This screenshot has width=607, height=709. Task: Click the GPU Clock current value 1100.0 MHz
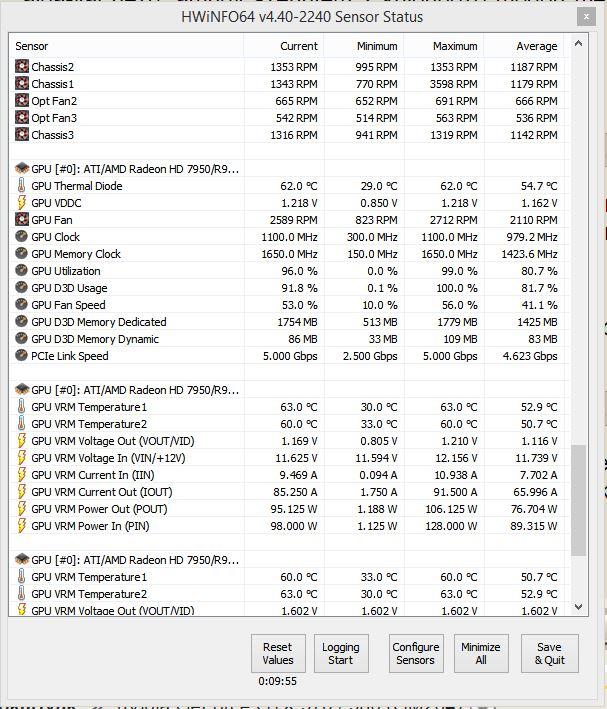coord(289,237)
